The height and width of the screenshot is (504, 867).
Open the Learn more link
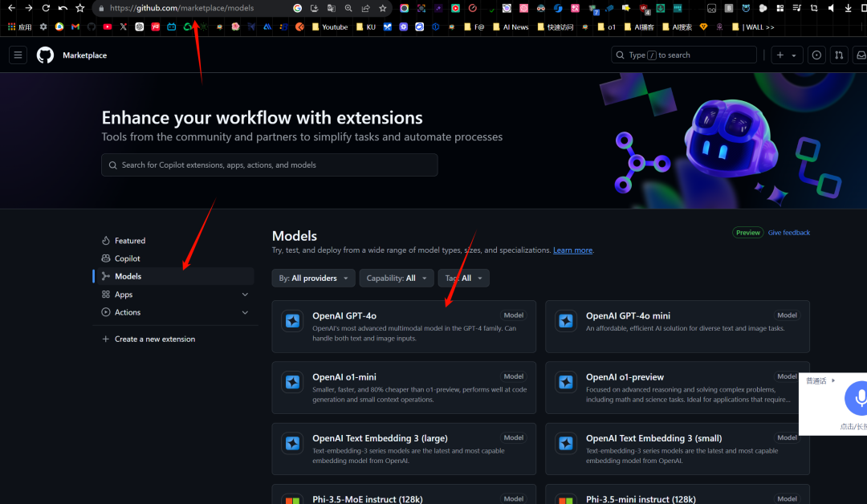tap(572, 250)
